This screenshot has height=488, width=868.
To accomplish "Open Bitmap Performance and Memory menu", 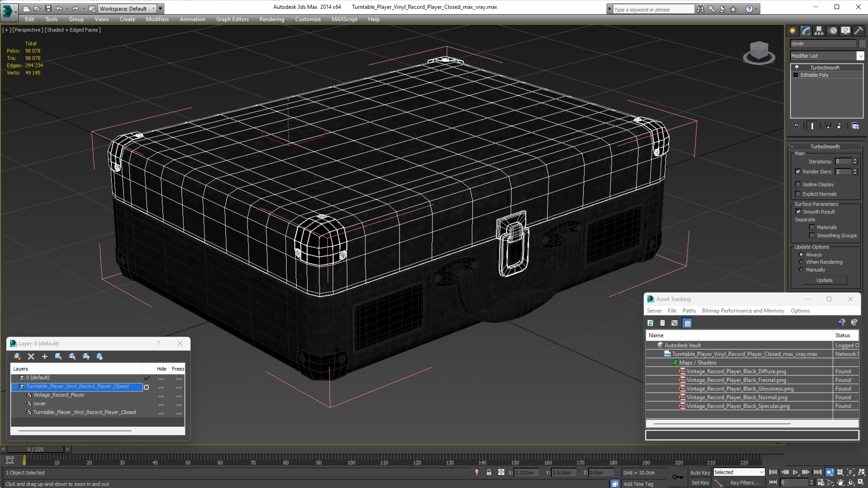I will 743,310.
